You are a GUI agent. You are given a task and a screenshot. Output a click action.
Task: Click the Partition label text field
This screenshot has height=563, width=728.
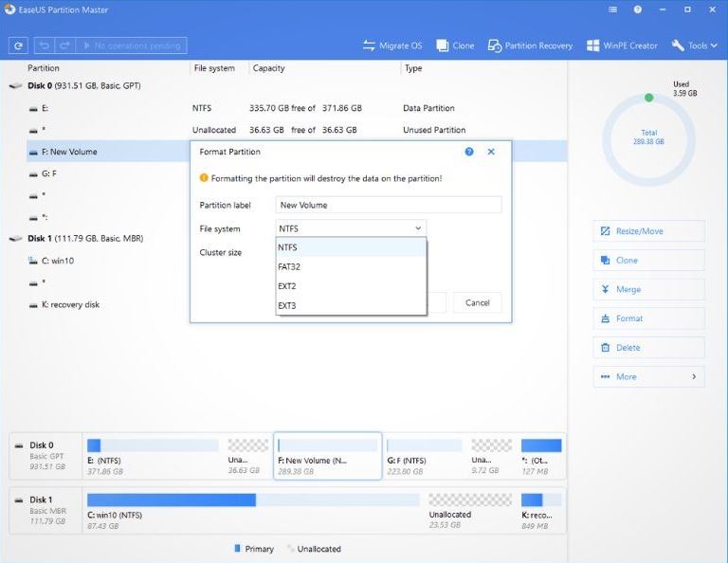coord(388,205)
